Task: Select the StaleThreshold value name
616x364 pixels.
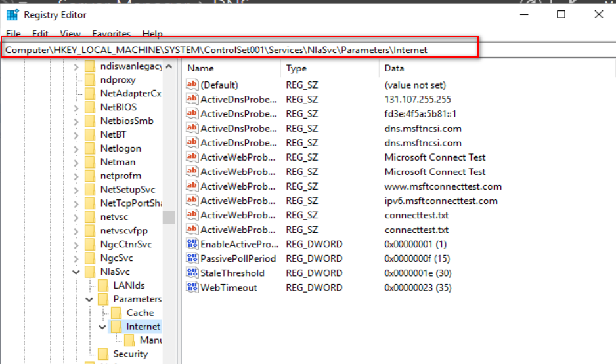Action: [232, 273]
